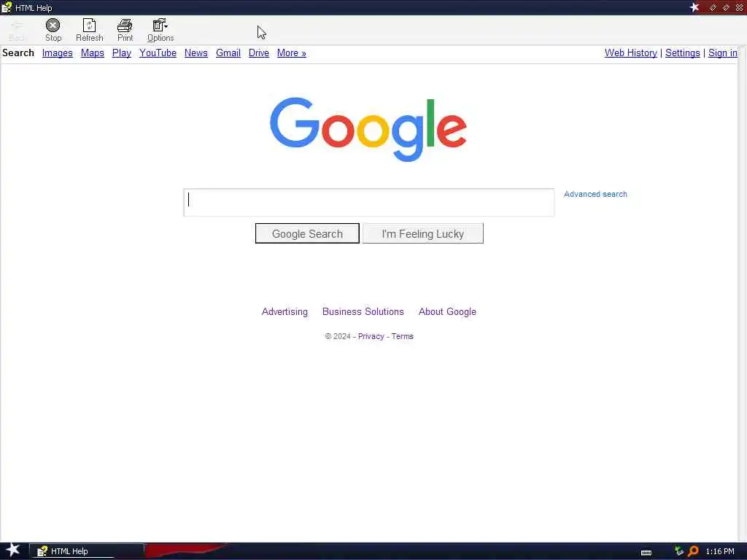The image size is (747, 560).
Task: Click the HTML Help title bar icon
Action: click(6, 7)
